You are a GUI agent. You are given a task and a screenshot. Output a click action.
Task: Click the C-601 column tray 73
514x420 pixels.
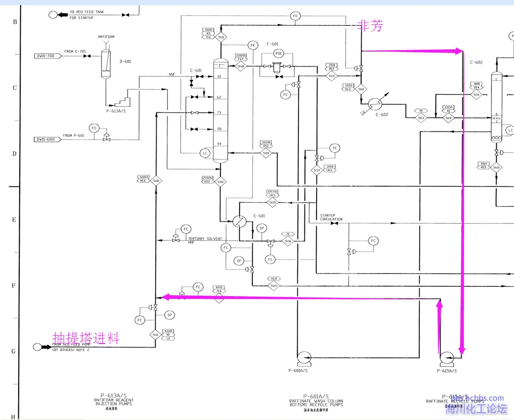pos(219,113)
